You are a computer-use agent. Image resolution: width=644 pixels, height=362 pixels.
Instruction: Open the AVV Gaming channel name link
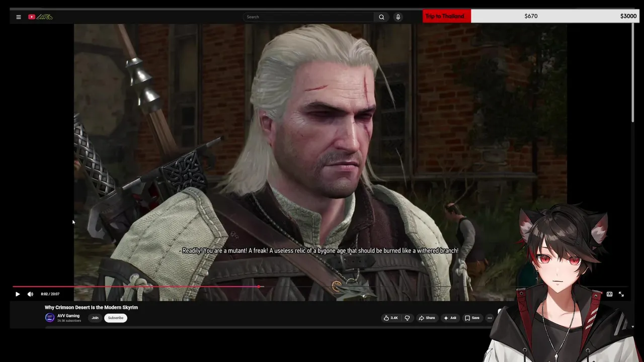pos(68,316)
